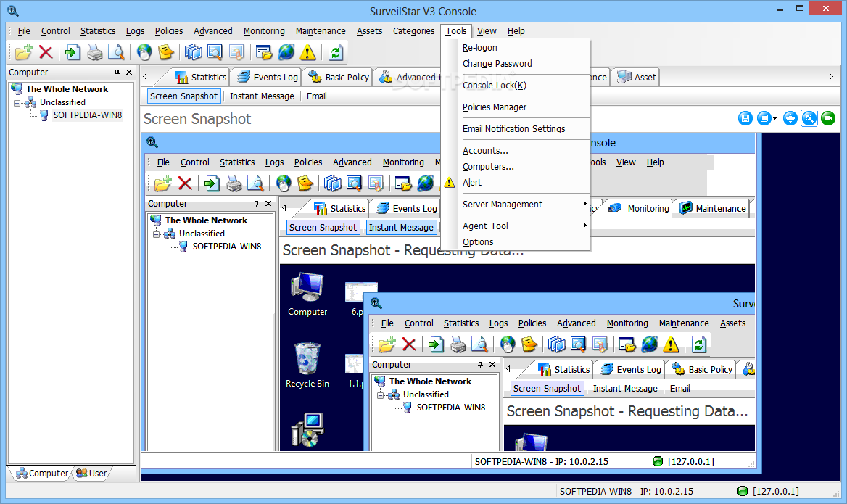Open the Control menu in outer menu bar
This screenshot has height=504, width=847.
click(x=56, y=30)
